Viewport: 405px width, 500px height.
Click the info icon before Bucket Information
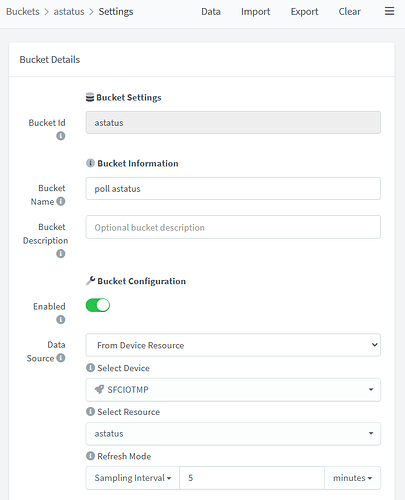[x=90, y=163]
